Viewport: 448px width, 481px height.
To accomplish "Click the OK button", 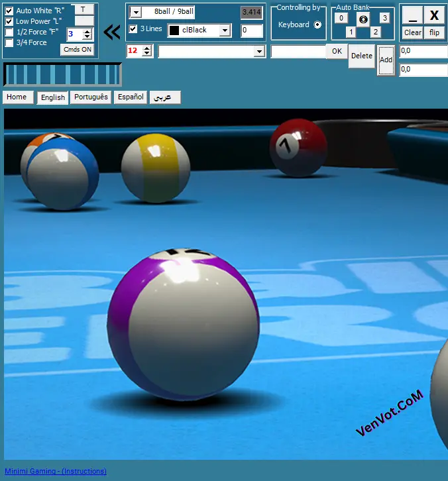I will tap(337, 51).
